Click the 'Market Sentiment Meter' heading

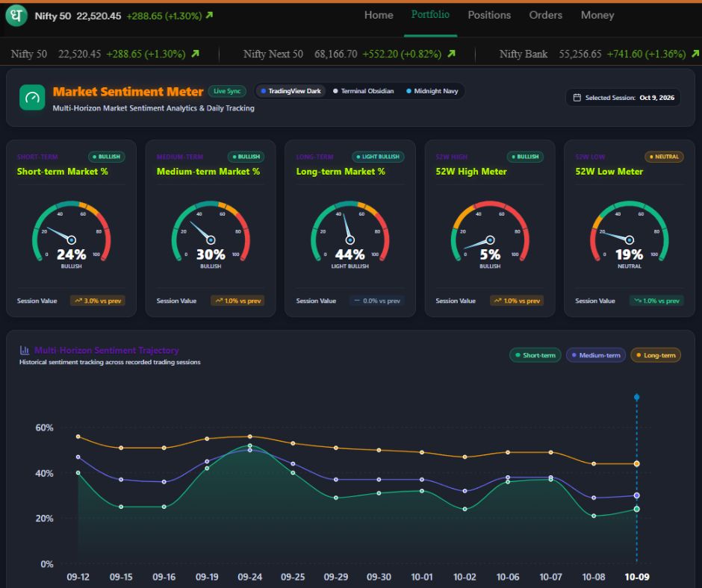click(128, 91)
